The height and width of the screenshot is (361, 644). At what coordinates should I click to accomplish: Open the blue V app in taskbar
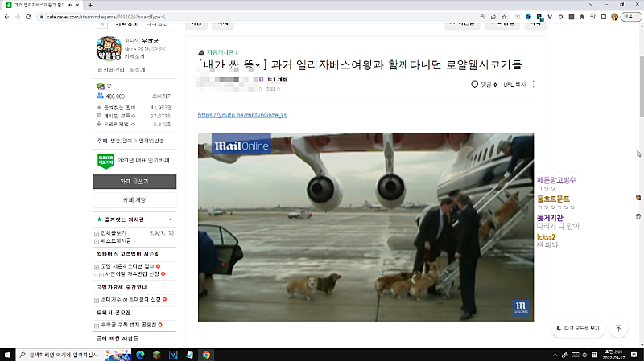click(x=173, y=355)
